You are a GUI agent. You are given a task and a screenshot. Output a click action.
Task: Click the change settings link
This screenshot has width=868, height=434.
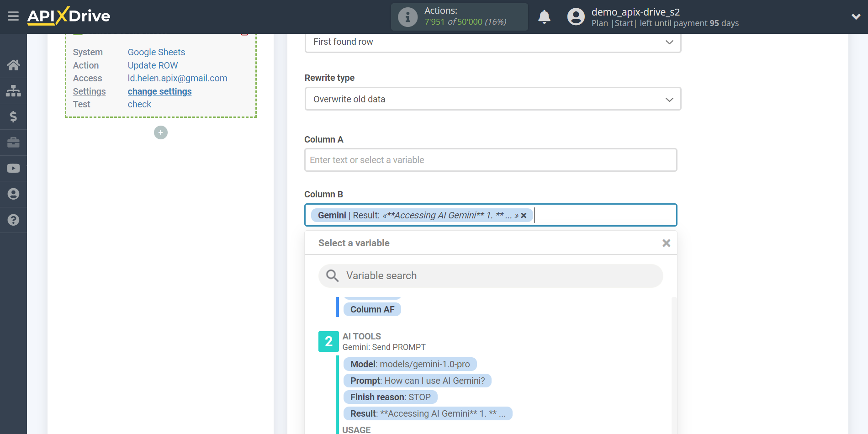pyautogui.click(x=159, y=91)
